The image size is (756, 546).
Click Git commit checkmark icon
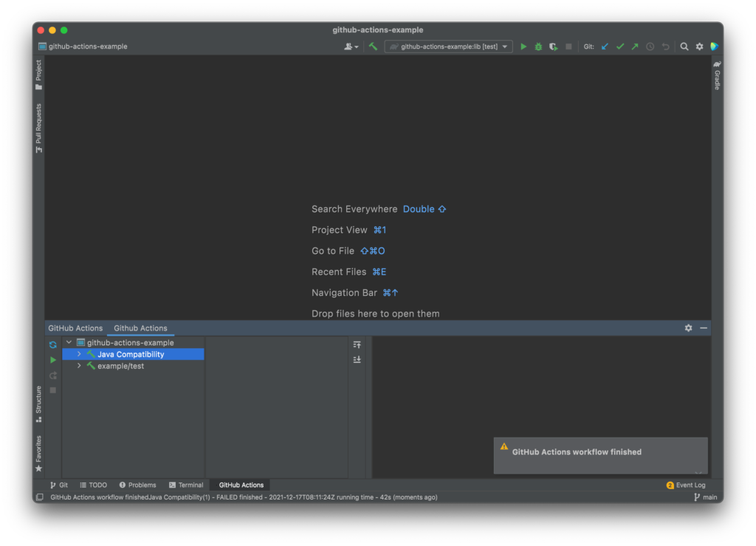(620, 46)
